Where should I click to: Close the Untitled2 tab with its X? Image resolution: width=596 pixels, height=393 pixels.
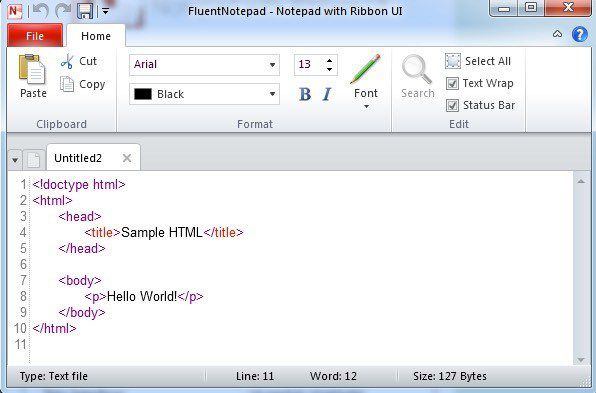(x=127, y=158)
